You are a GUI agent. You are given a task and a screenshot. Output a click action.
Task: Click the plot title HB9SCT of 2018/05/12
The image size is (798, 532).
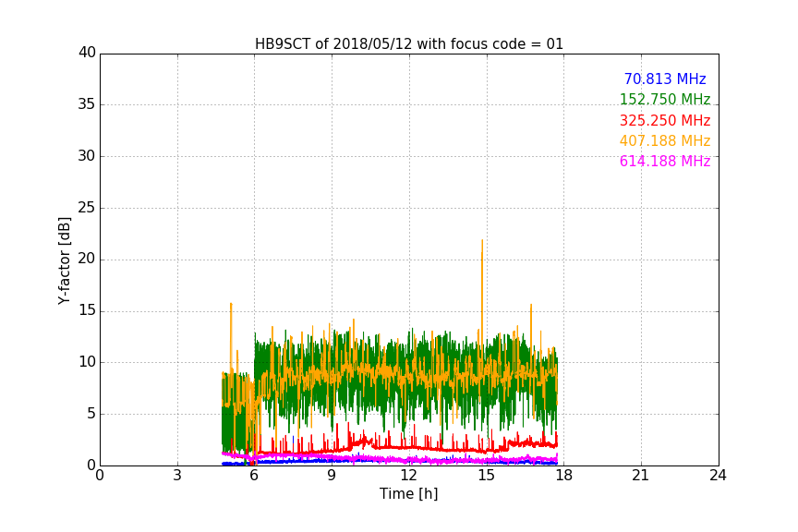[x=409, y=44]
